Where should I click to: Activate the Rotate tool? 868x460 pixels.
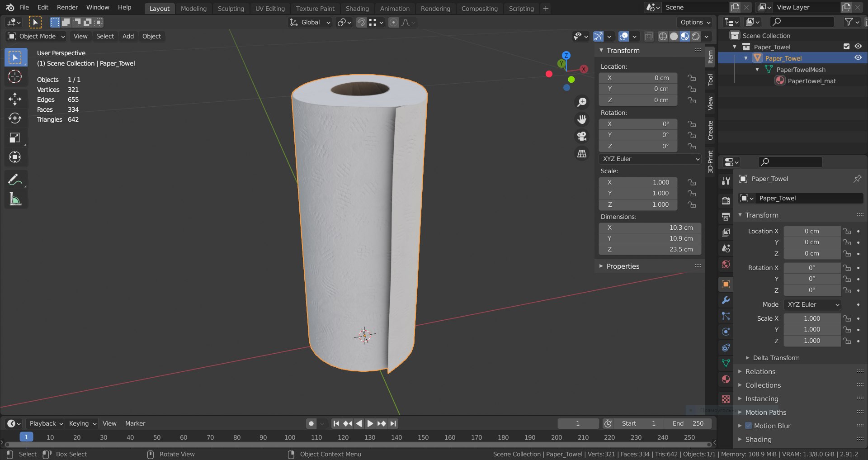(15, 118)
